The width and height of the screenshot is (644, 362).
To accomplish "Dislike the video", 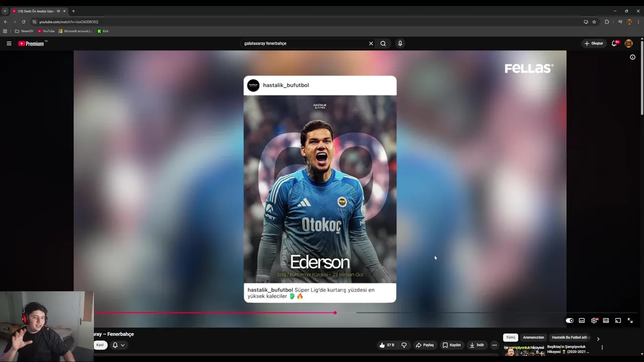I will click(404, 345).
